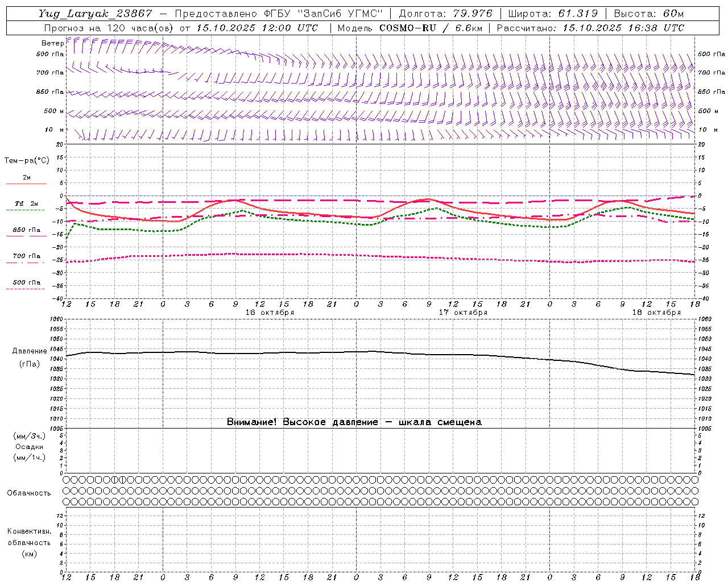Select the elevation text Высота: 60м
Screen dimensions: 728x582
click(649, 14)
